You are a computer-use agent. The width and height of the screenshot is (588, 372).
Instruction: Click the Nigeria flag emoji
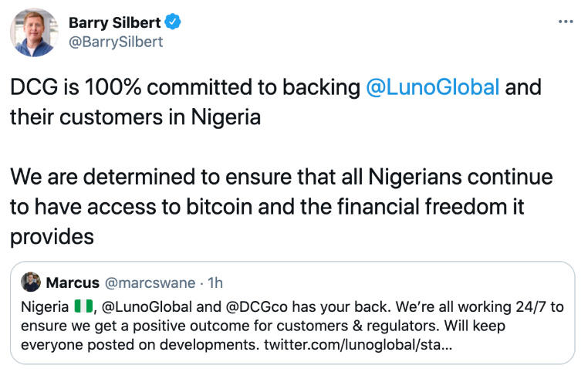83,306
